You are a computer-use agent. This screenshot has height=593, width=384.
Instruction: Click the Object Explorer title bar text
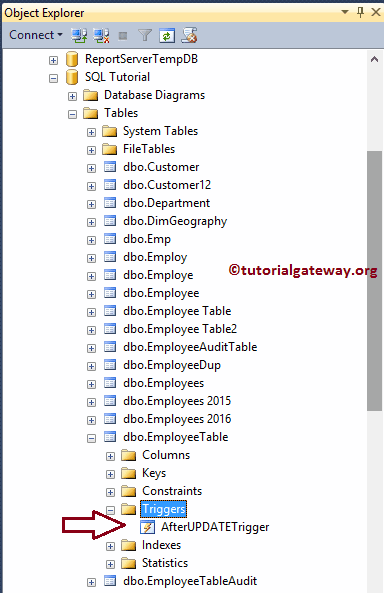click(x=44, y=13)
